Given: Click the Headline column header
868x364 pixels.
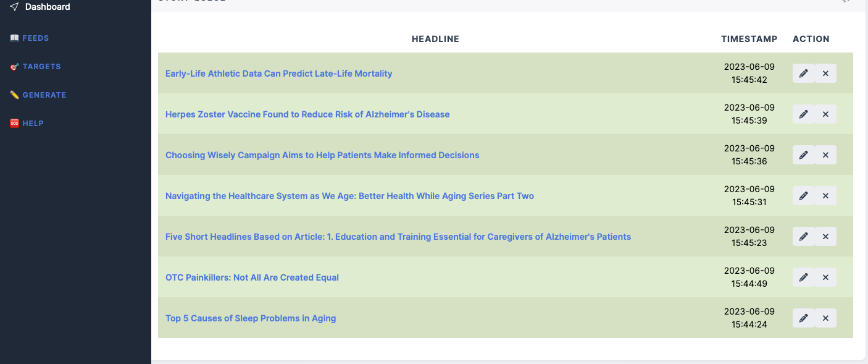Looking at the screenshot, I should click(435, 39).
